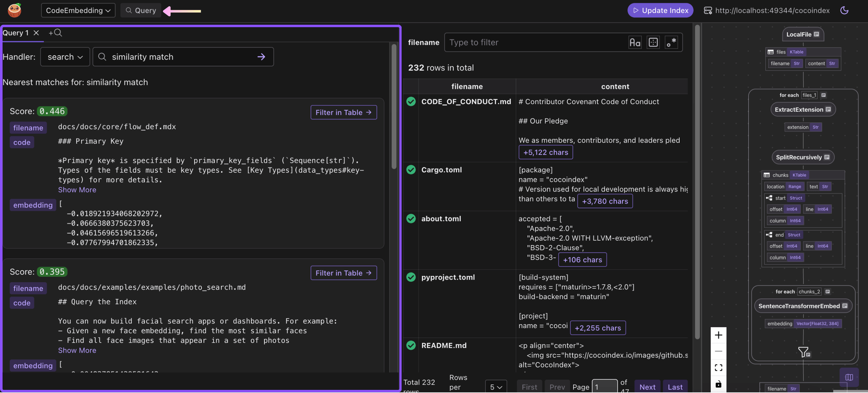Expand +3,780 chars in Cargo.toml content
Viewport: 868px width, 393px height.
pyautogui.click(x=605, y=201)
